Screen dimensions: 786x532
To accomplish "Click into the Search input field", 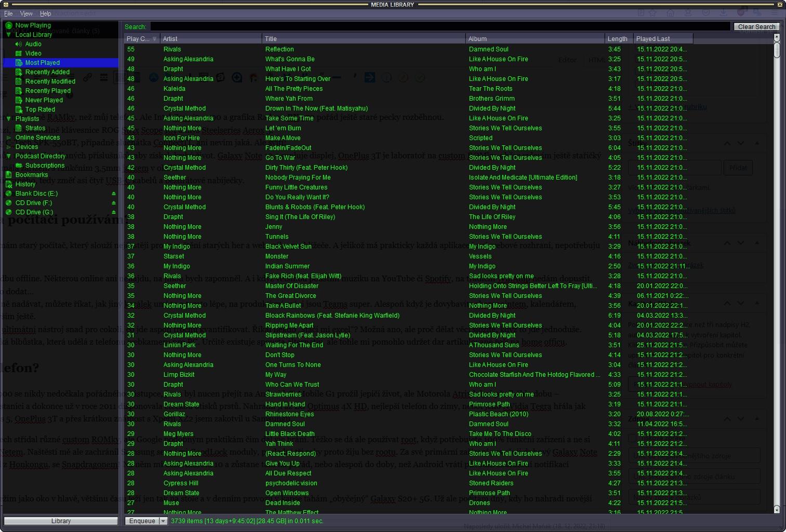I will [440, 26].
